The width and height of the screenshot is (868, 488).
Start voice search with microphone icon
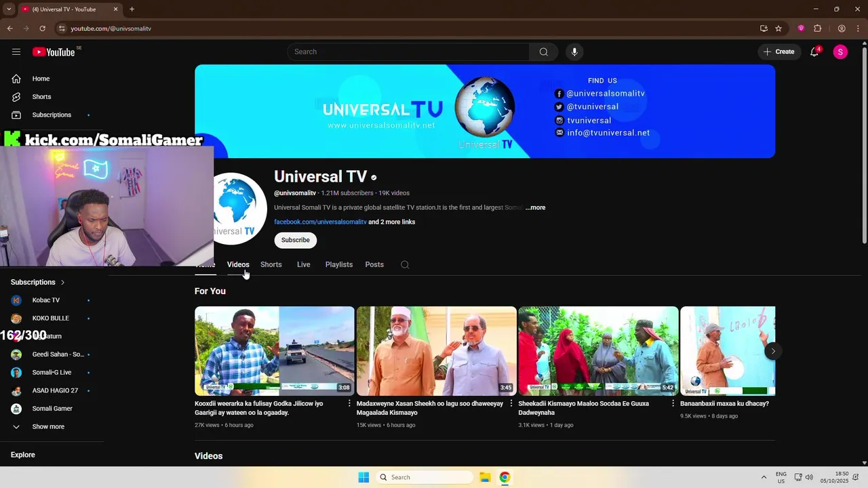coord(574,52)
